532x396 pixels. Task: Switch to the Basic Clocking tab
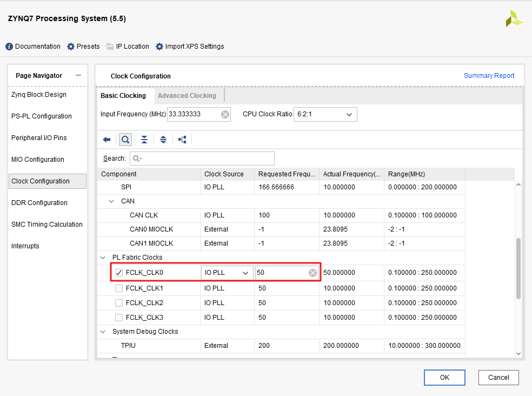[x=123, y=96]
